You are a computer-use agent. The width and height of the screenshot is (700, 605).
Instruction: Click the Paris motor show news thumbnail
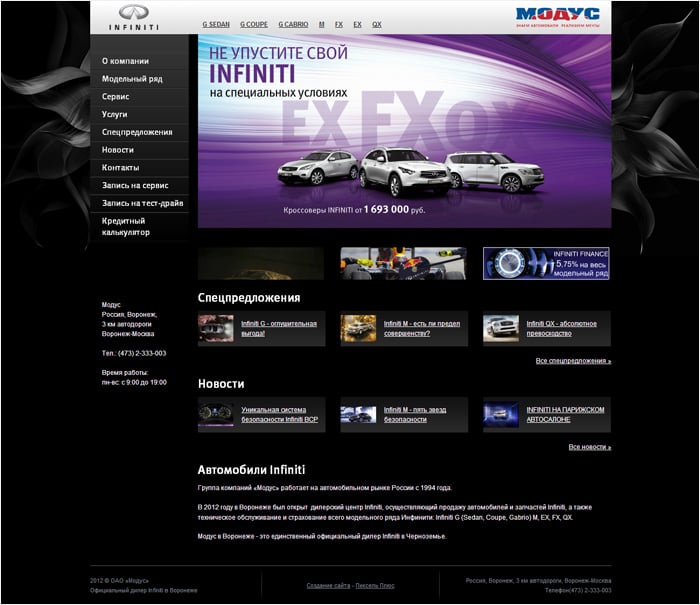click(x=501, y=414)
